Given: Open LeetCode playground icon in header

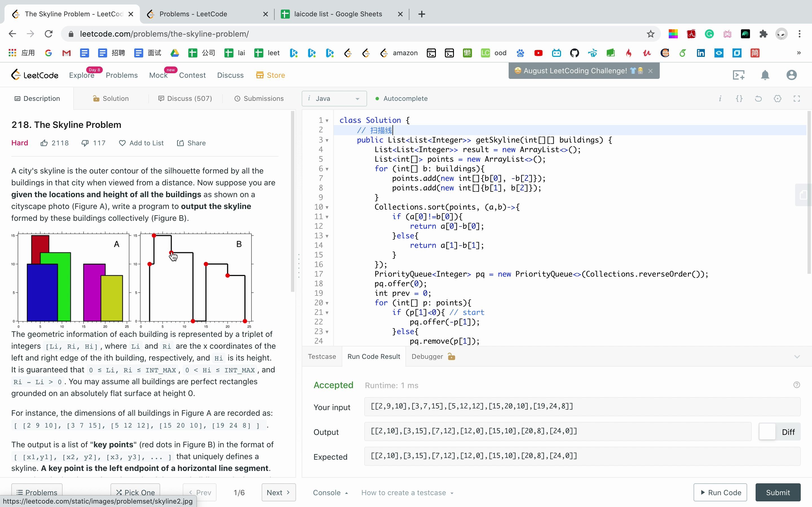Looking at the screenshot, I should tap(738, 75).
